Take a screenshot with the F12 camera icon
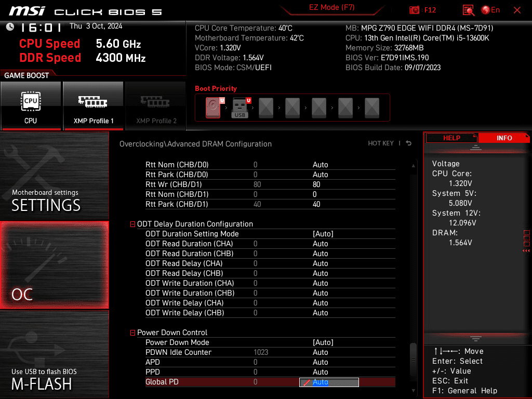 tap(414, 10)
